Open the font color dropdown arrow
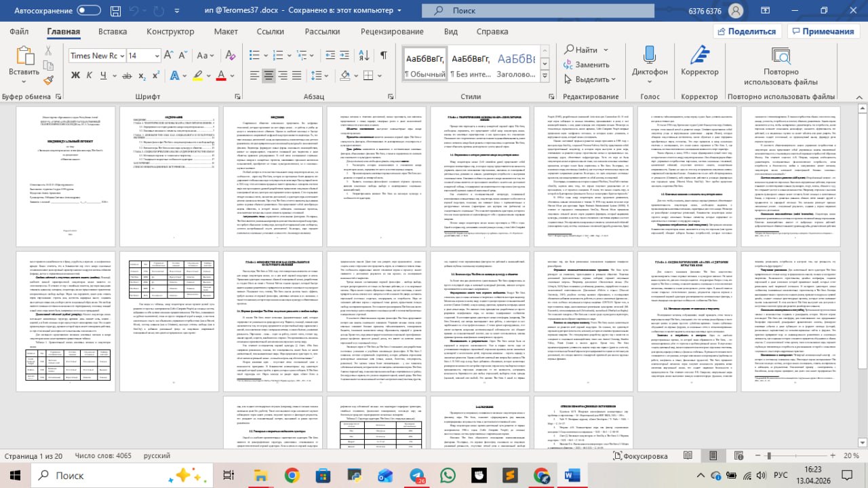This screenshot has height=488, width=868. (x=232, y=75)
